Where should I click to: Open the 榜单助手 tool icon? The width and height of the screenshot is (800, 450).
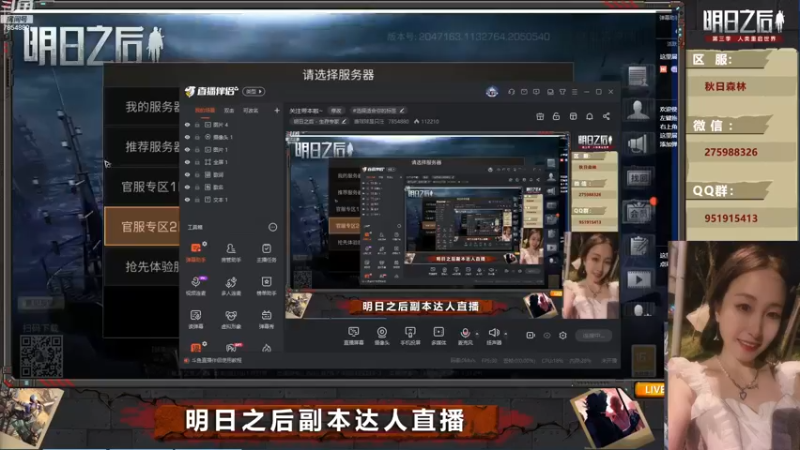click(266, 285)
